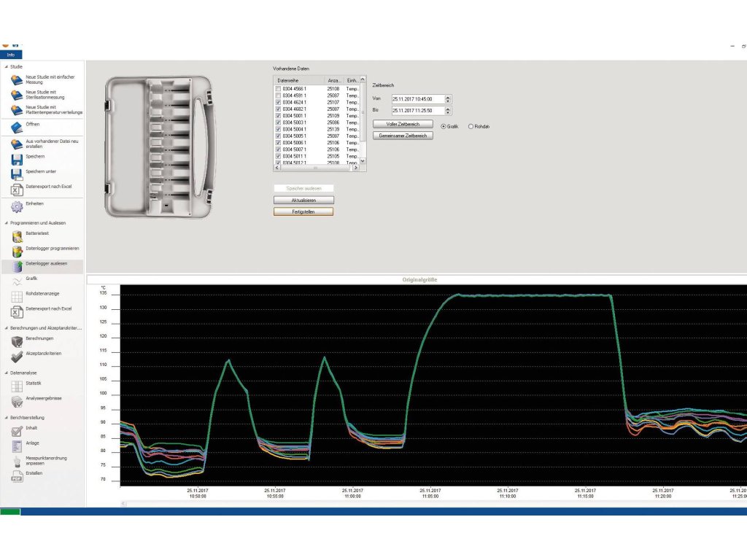Uncheck data series 0304 4624 1

pos(278,102)
